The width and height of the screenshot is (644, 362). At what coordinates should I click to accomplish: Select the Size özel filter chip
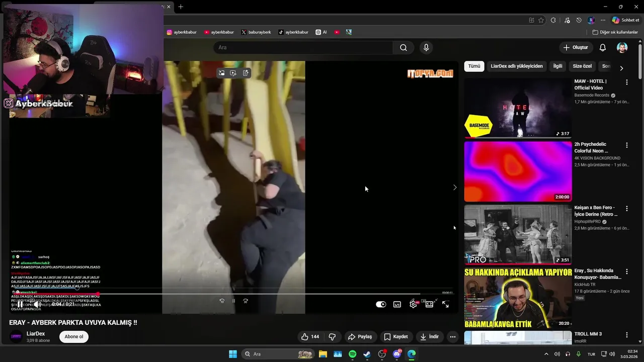582,66
